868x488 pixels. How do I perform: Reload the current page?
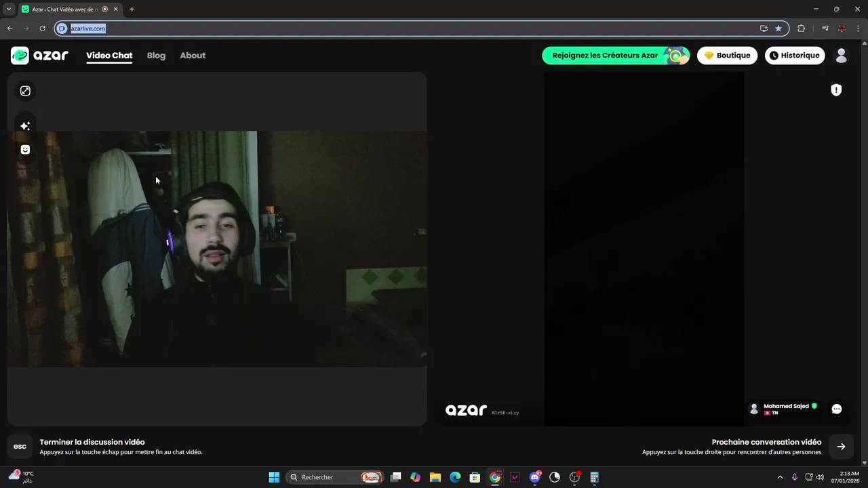point(42,28)
